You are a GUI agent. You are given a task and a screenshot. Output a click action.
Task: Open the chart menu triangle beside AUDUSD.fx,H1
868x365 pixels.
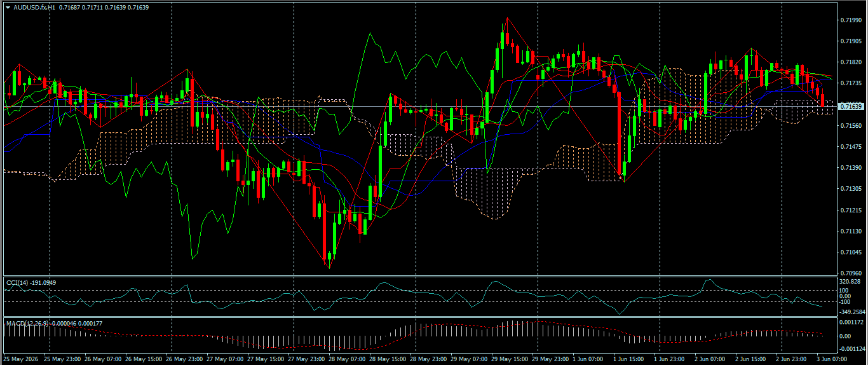pos(8,7)
